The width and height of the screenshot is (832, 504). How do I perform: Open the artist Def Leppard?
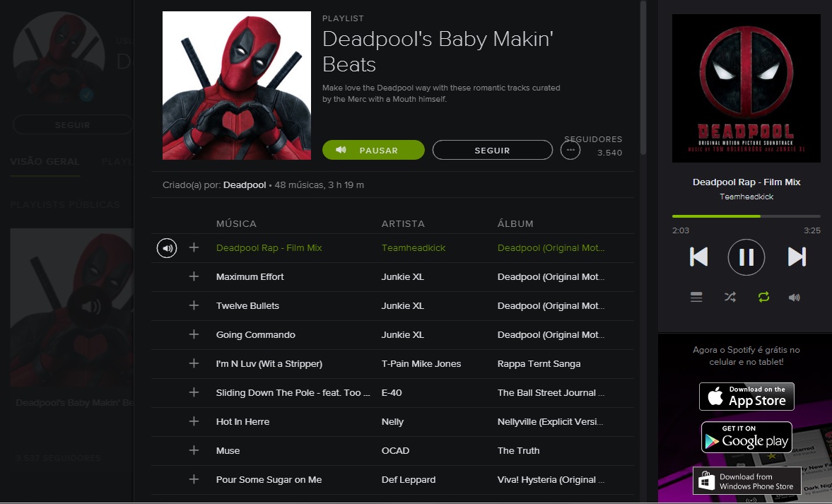(x=409, y=479)
